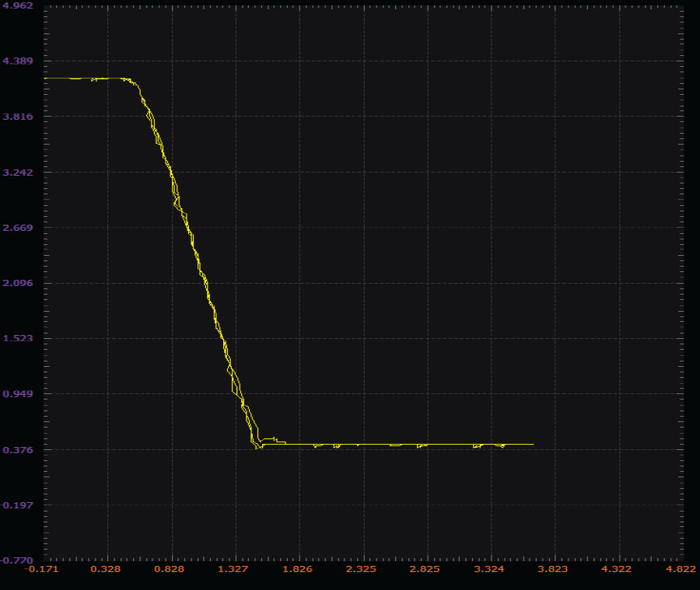The width and height of the screenshot is (700, 590).
Task: Click the -0.770 bottom y-axis label
Action: pyautogui.click(x=17, y=560)
